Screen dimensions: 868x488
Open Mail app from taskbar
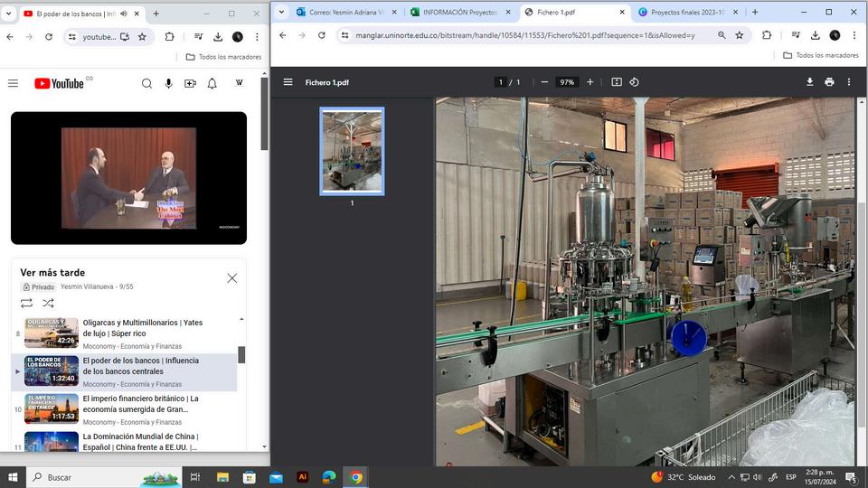[276, 477]
